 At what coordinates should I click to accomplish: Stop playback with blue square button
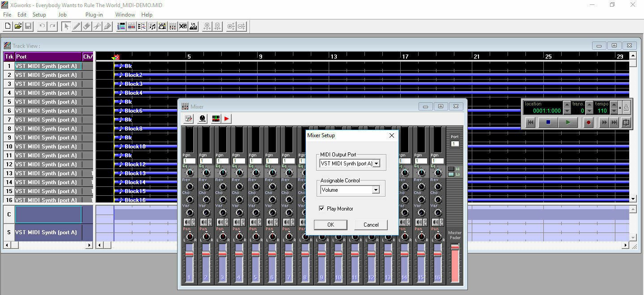click(548, 122)
